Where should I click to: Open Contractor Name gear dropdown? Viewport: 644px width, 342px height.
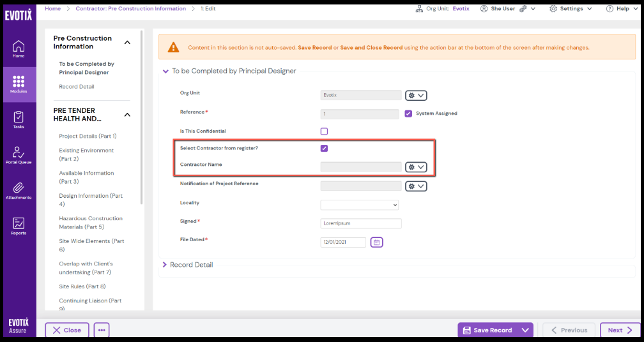coord(416,167)
